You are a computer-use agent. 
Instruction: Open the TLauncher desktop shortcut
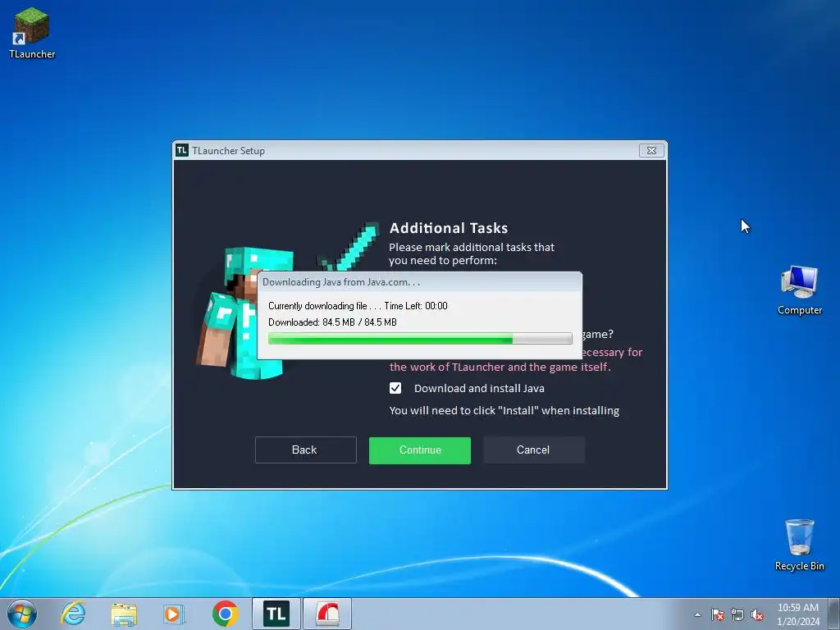(x=32, y=33)
